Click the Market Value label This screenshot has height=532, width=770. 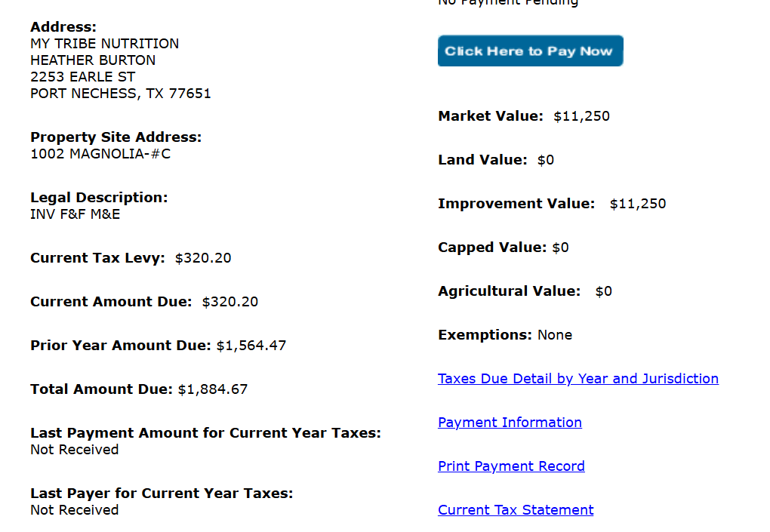tap(490, 116)
